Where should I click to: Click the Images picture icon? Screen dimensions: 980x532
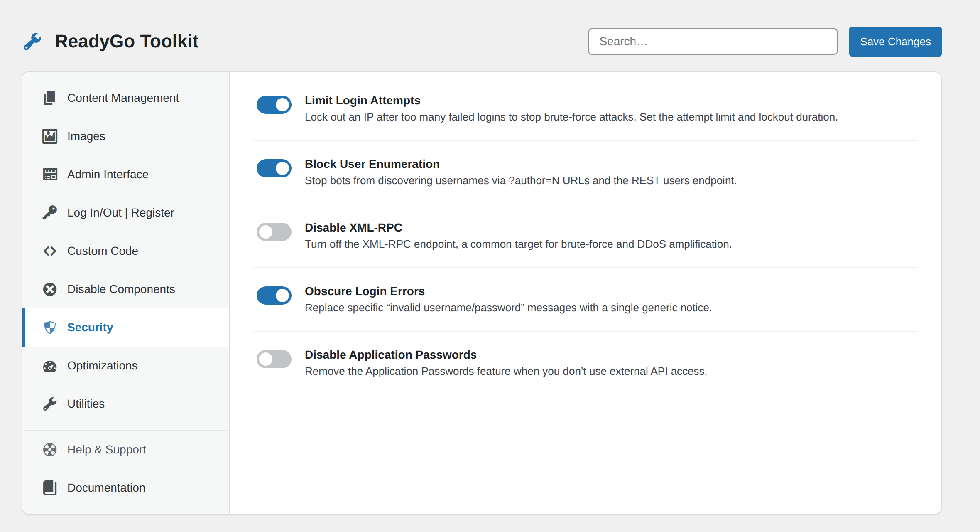tap(50, 136)
